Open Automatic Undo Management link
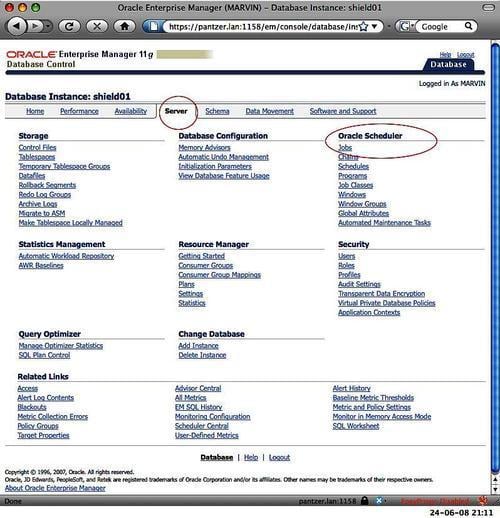This screenshot has width=500, height=518. (x=223, y=157)
